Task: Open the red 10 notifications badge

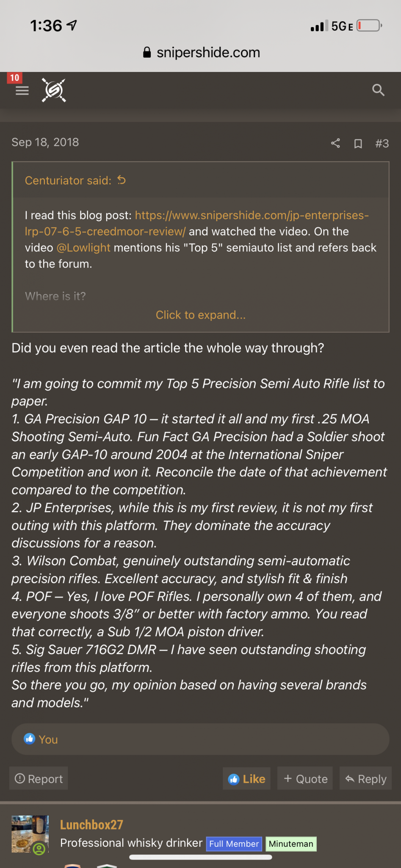Action: point(15,78)
